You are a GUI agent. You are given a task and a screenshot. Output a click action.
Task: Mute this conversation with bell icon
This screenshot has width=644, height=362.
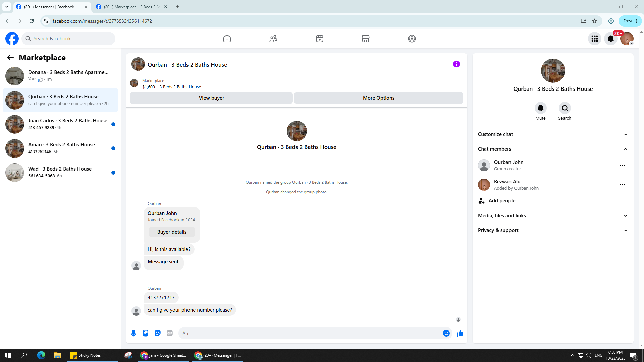[x=540, y=108]
